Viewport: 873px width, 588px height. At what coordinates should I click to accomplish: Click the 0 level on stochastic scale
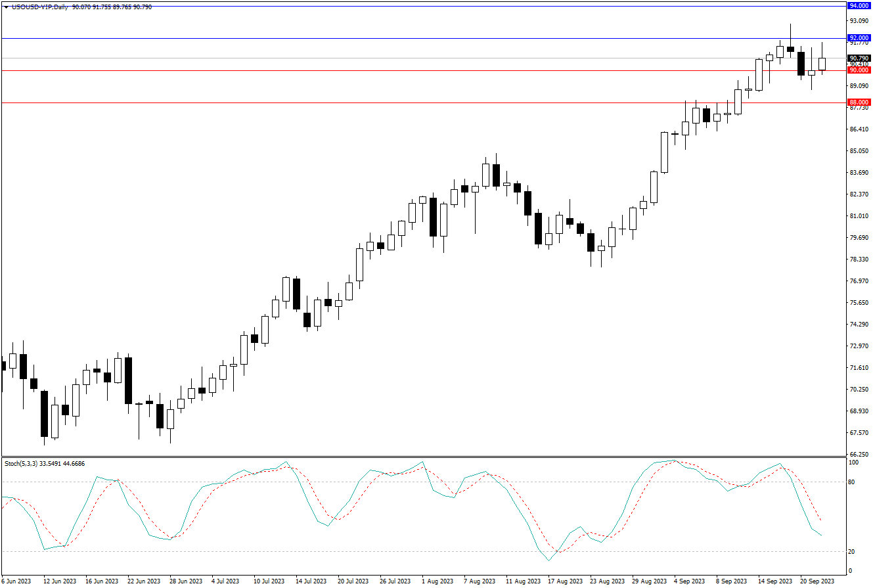(x=850, y=570)
